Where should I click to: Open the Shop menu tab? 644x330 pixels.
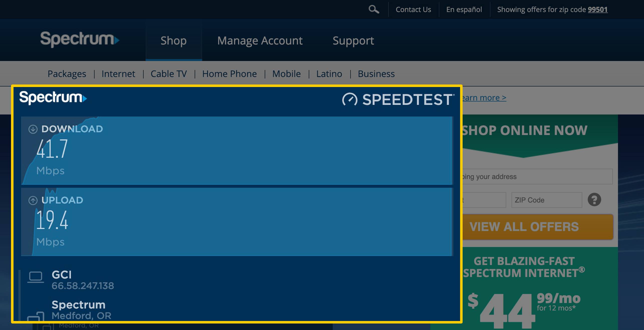point(174,40)
